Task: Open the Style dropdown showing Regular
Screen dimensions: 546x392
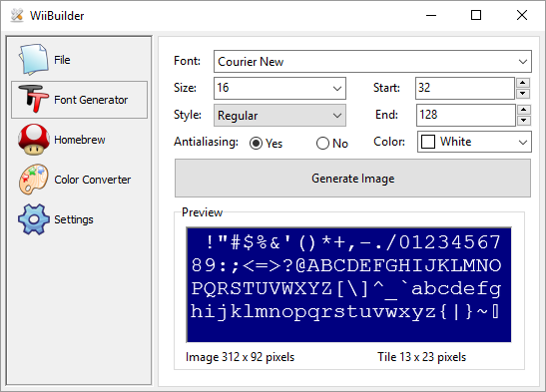Action: coord(279,115)
